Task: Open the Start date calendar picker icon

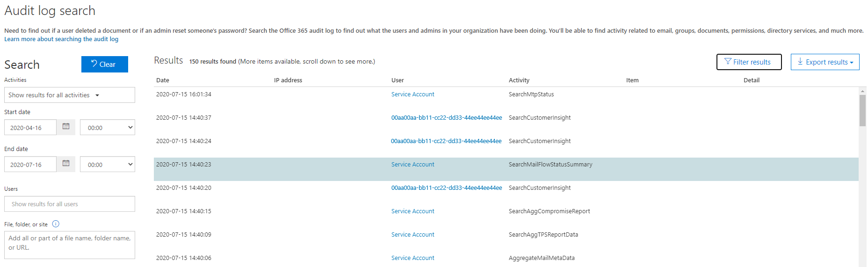Action: coord(66,127)
